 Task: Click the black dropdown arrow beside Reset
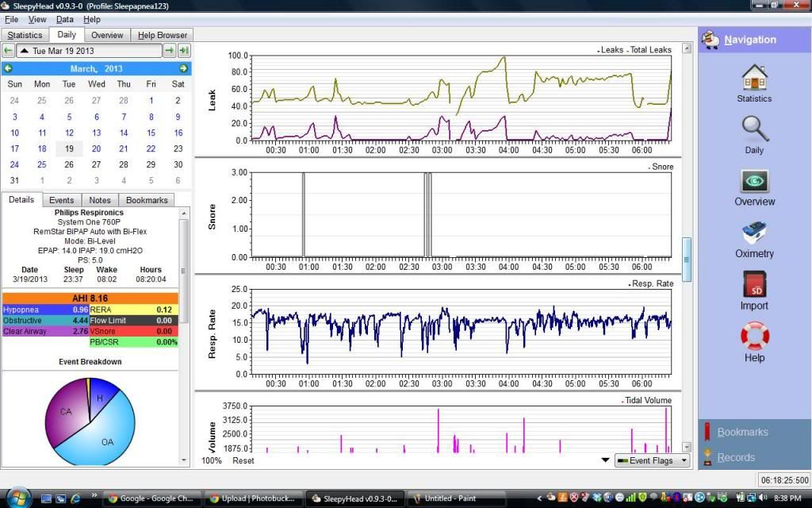(605, 460)
